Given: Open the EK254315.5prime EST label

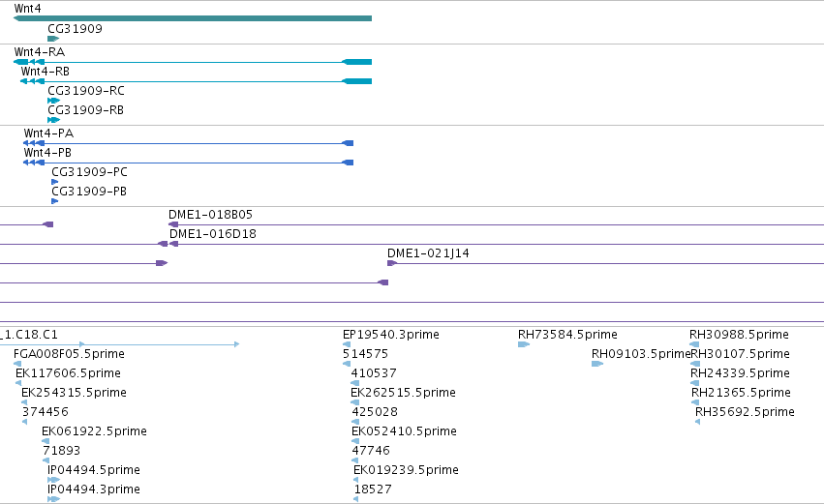Looking at the screenshot, I should click(x=74, y=393).
